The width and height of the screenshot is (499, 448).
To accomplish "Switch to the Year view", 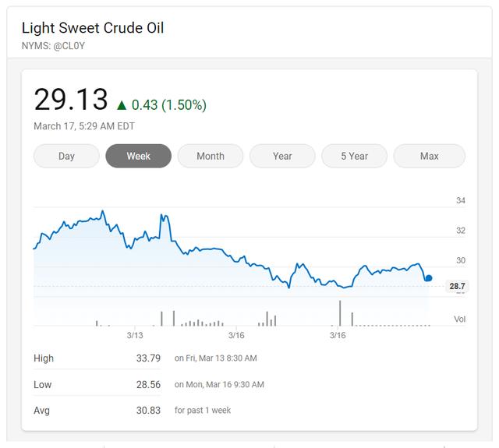I will tap(282, 156).
